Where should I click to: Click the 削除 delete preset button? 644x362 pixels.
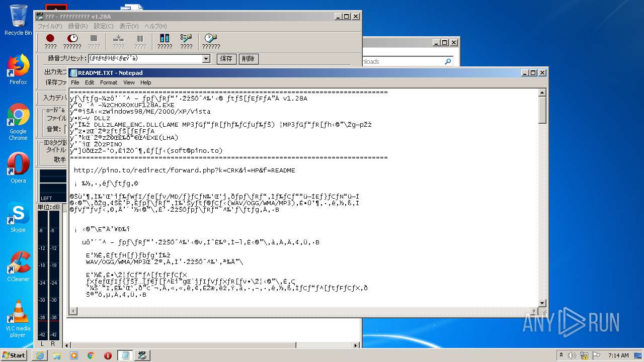(x=249, y=59)
